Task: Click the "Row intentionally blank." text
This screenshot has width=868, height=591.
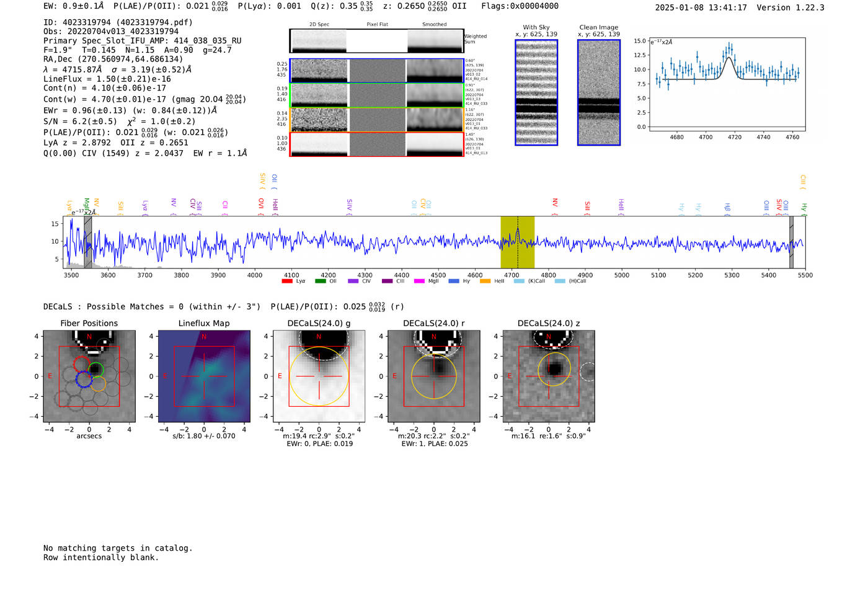Action: tap(101, 558)
